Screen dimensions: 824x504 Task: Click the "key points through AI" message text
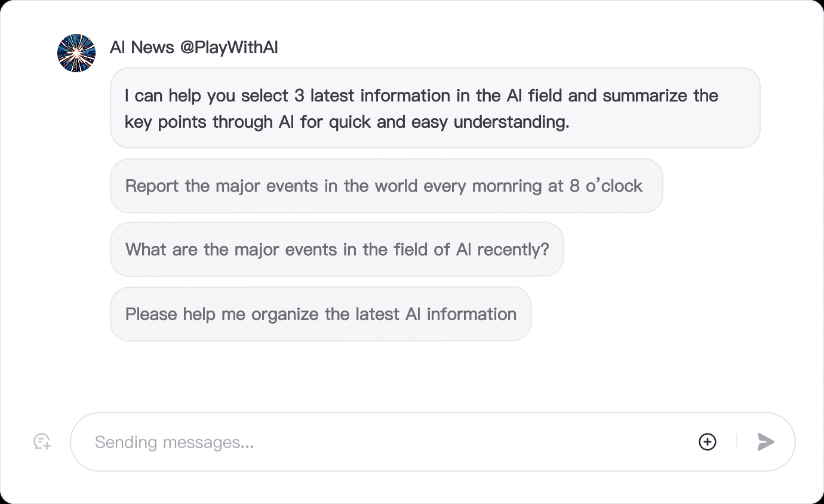point(346,122)
